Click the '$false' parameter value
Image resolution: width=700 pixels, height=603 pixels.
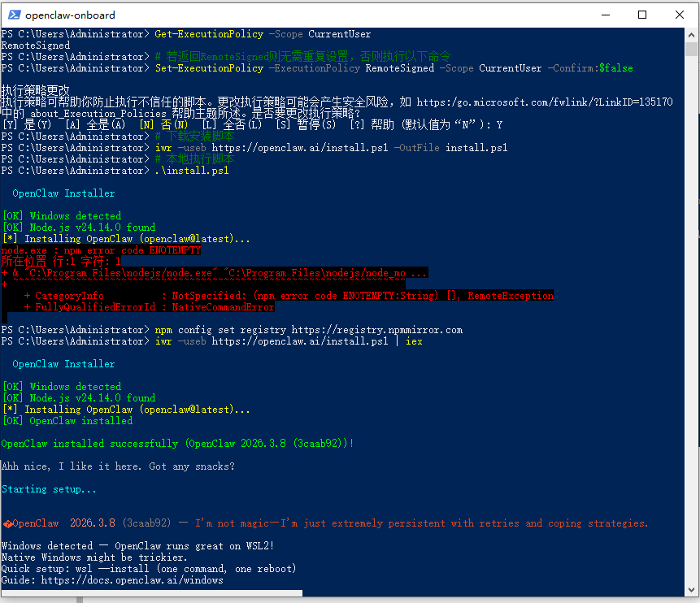616,68
